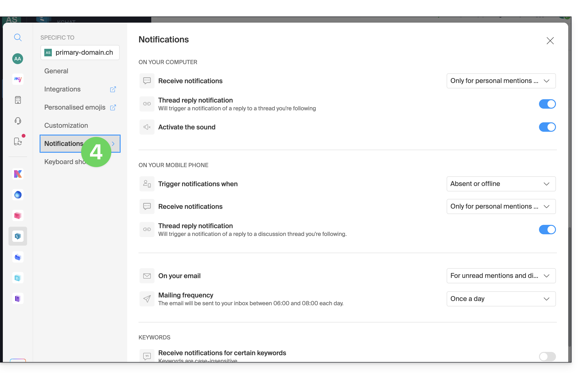This screenshot has width=588, height=379.
Task: Enable keyword notifications toggle
Action: coord(547,357)
